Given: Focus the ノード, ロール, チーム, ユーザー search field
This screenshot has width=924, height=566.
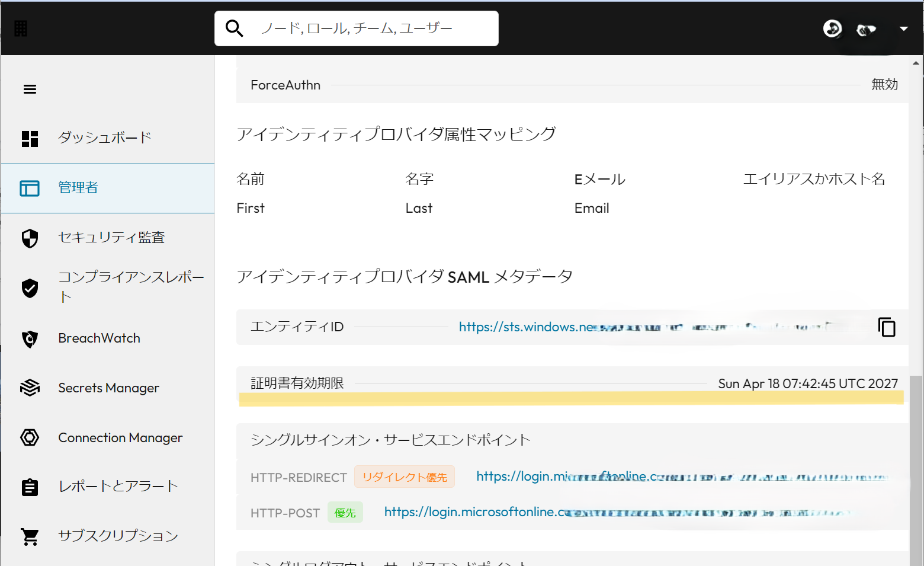Looking at the screenshot, I should coord(356,28).
